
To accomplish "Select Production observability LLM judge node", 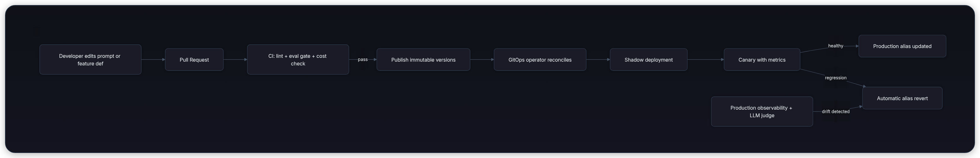I will click(x=762, y=112).
